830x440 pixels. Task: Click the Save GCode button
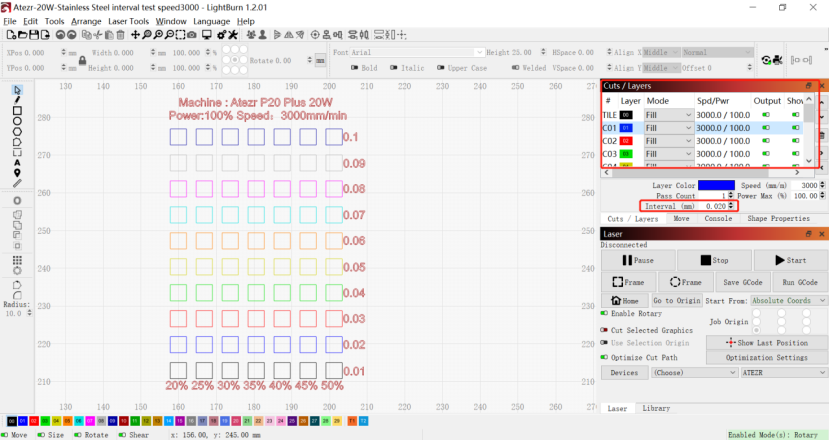(743, 282)
